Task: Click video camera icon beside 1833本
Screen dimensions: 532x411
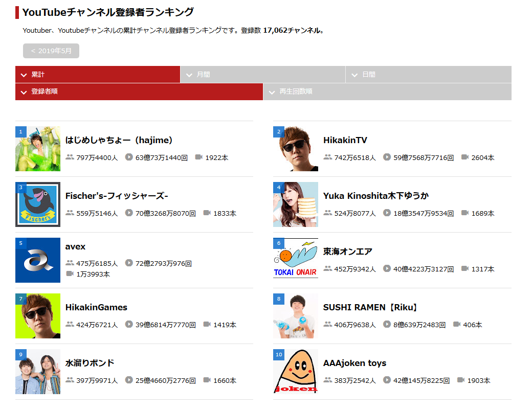Action: click(x=207, y=213)
